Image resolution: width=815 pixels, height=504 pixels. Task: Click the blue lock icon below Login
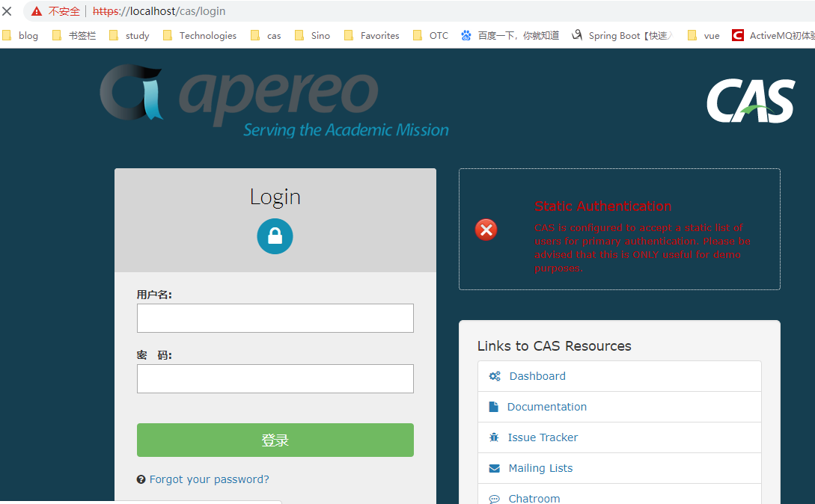(275, 236)
